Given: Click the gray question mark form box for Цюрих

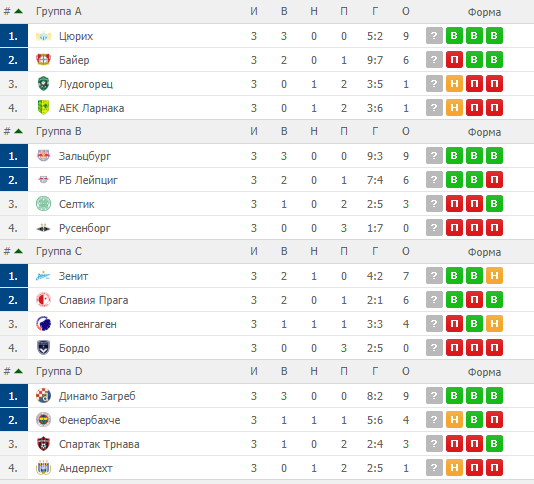Looking at the screenshot, I should tap(434, 36).
